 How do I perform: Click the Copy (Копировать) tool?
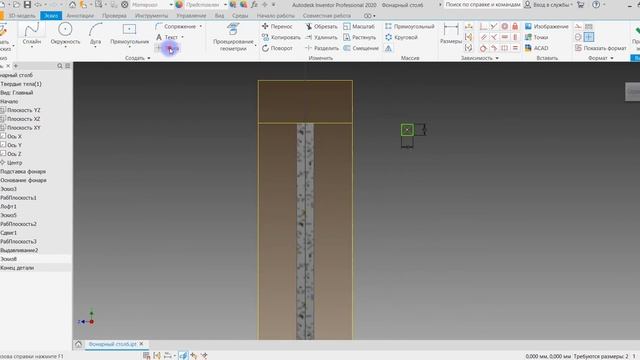point(281,37)
